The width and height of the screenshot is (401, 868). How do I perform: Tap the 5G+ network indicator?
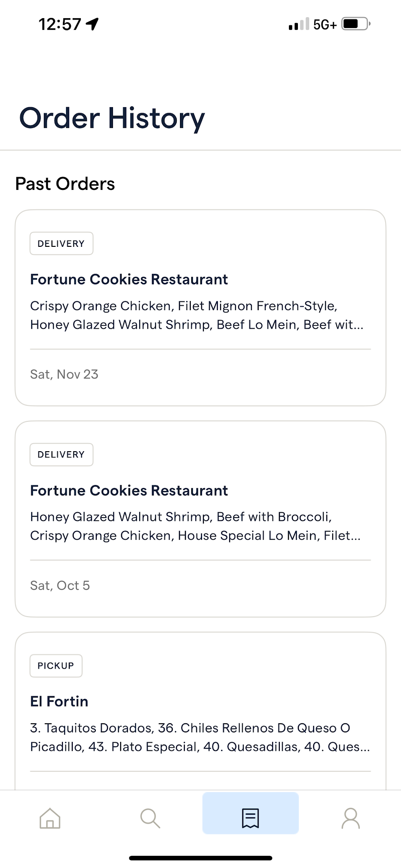(325, 24)
